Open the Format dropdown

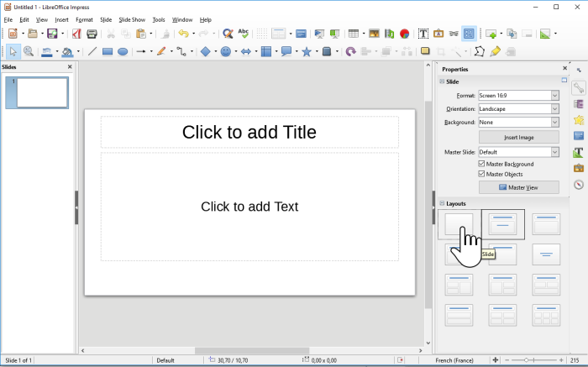coord(555,96)
